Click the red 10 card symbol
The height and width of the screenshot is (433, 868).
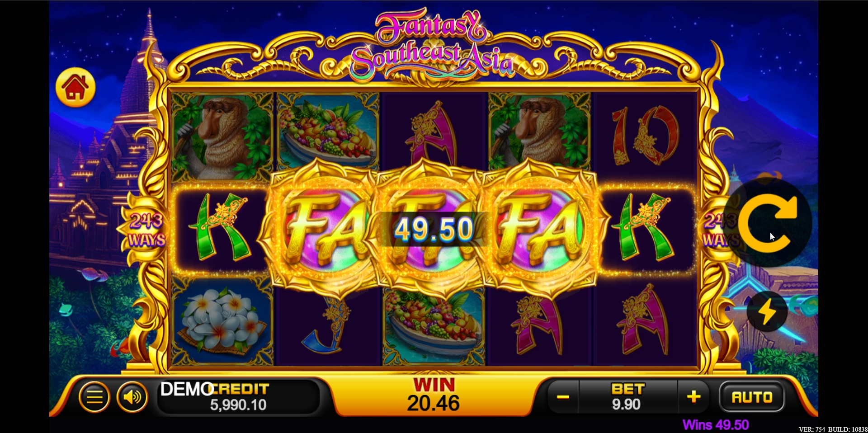[x=646, y=136]
